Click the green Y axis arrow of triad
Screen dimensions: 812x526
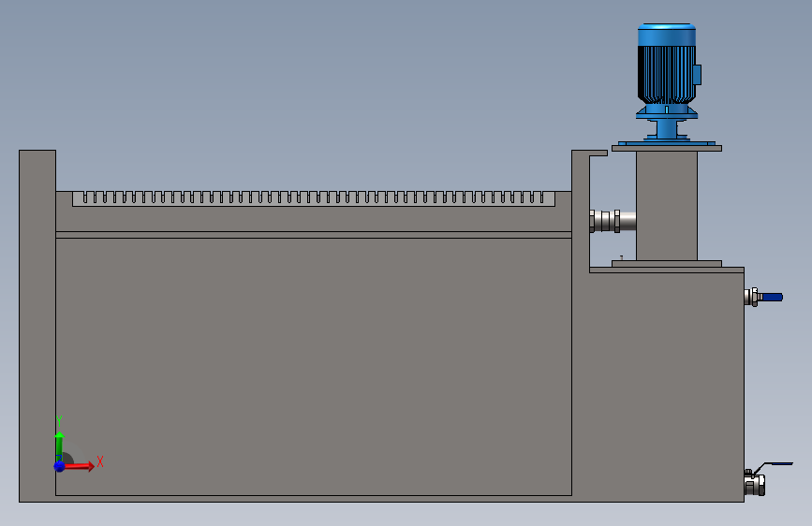tap(60, 446)
